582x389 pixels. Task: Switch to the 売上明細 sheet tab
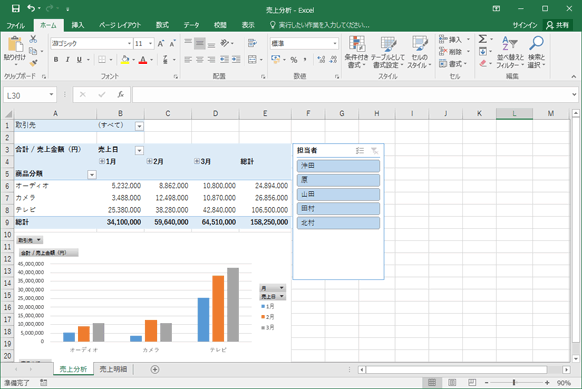point(113,369)
